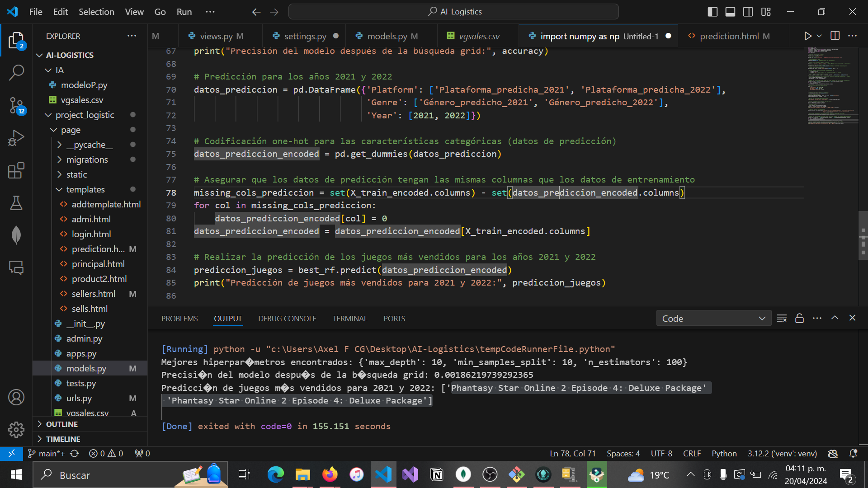Click the Run Python file play button

(x=807, y=36)
